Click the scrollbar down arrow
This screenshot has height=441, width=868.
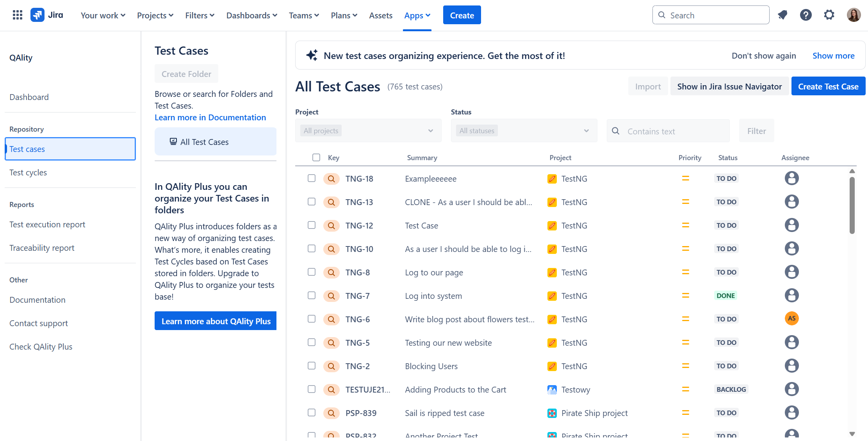click(852, 434)
